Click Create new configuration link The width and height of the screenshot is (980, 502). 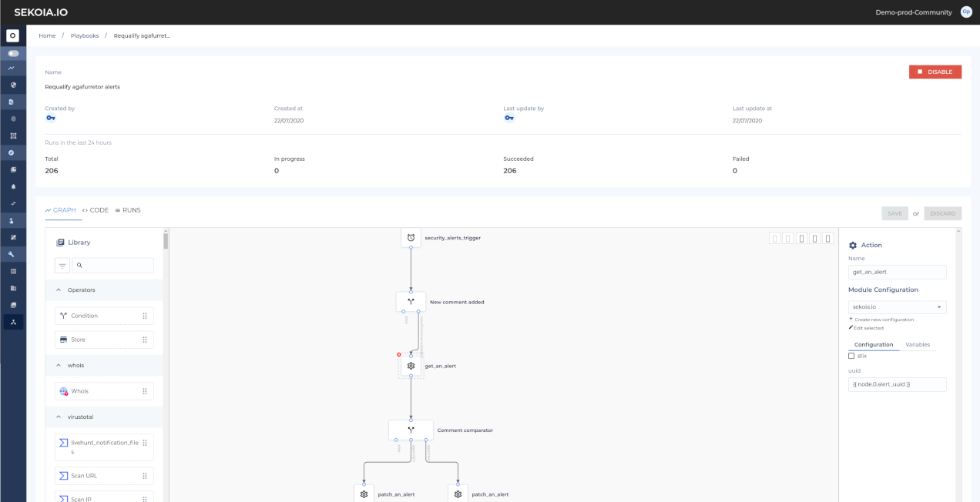coord(881,320)
